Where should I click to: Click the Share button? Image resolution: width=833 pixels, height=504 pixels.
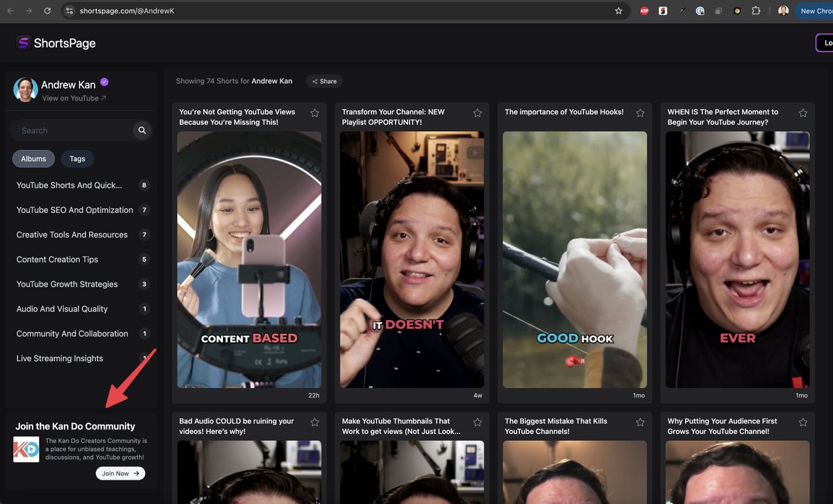324,81
